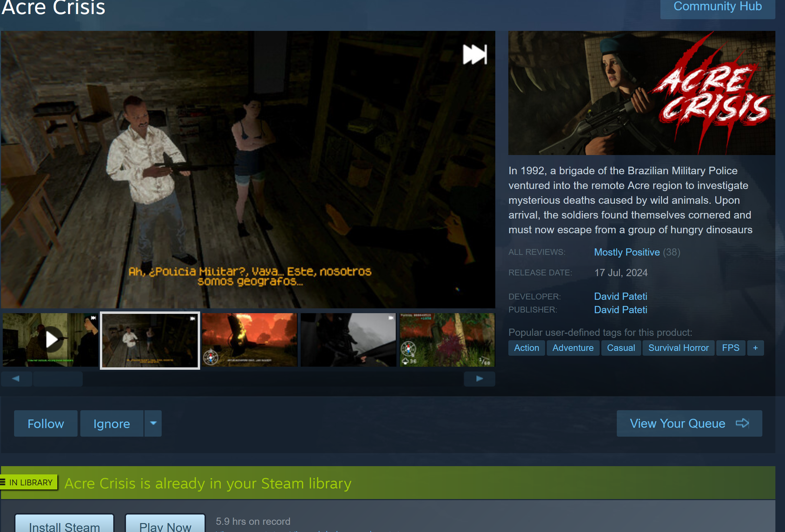Select the Casual tag
785x532 pixels.
tap(621, 348)
